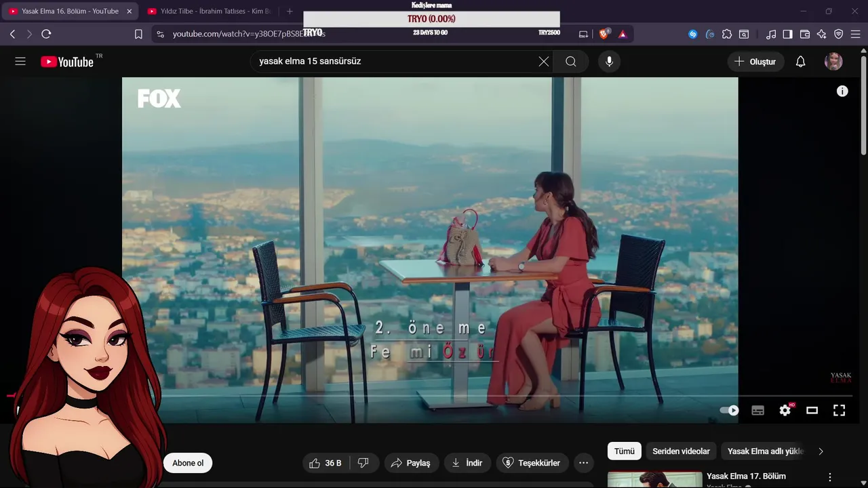
Task: Open options menu for Yasak Elma 17. Bölüm
Action: (829, 477)
